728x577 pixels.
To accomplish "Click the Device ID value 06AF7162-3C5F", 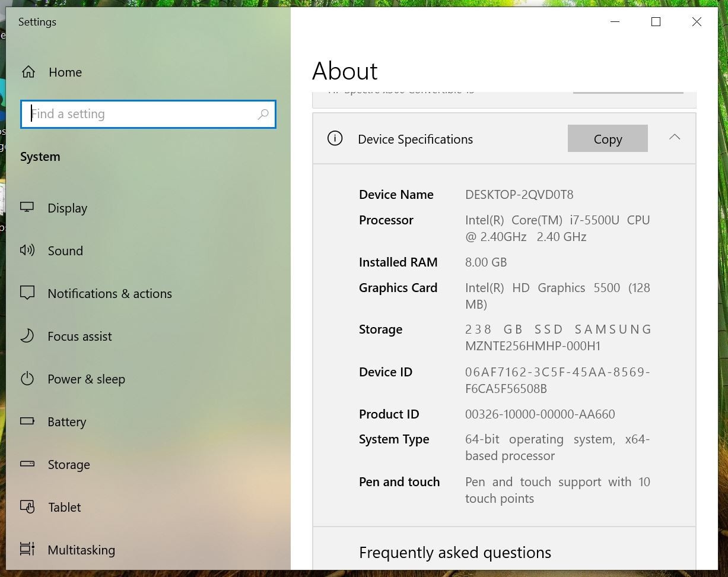I will pos(558,380).
